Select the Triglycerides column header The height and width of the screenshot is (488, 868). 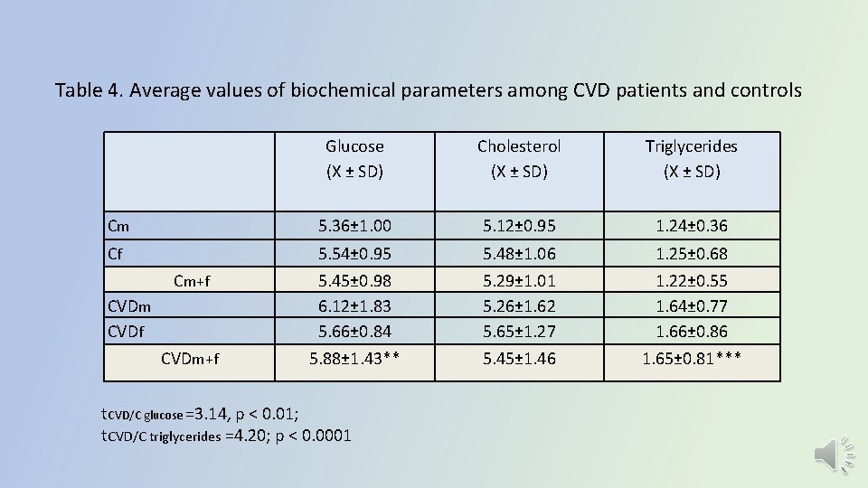(x=692, y=158)
